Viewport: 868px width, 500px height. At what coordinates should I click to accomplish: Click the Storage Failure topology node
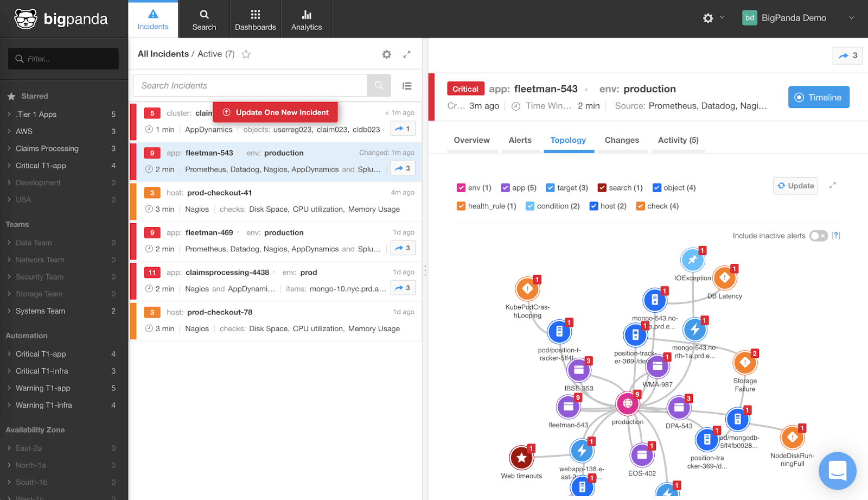click(x=745, y=363)
